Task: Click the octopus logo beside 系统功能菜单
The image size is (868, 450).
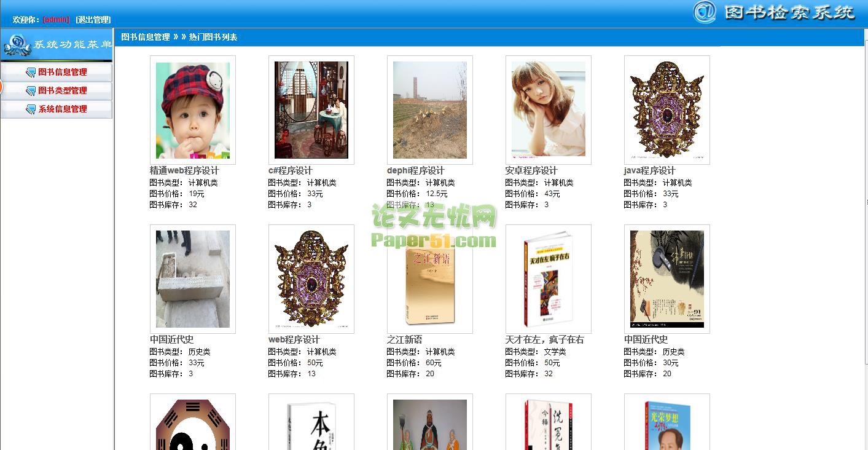Action: [17, 45]
